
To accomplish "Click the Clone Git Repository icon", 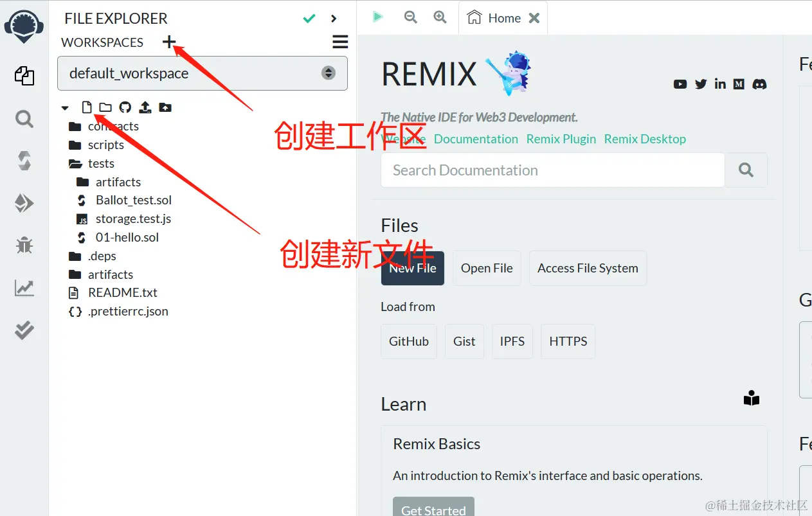I will [x=125, y=107].
